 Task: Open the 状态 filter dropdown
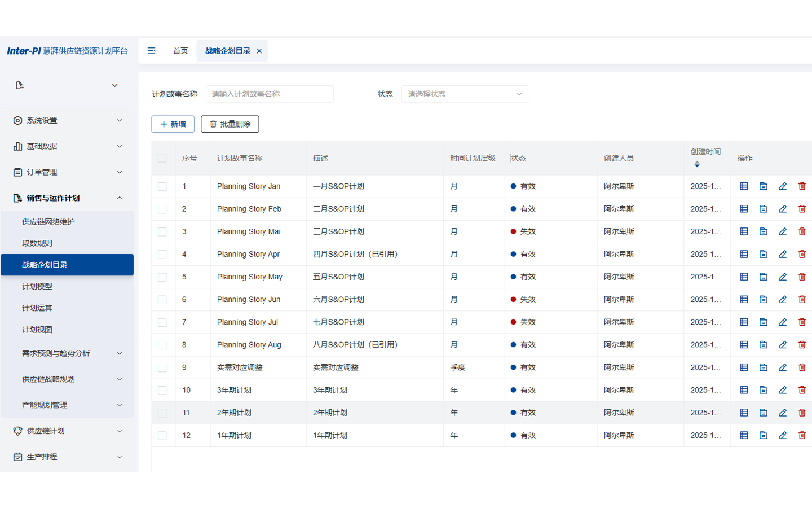(465, 94)
